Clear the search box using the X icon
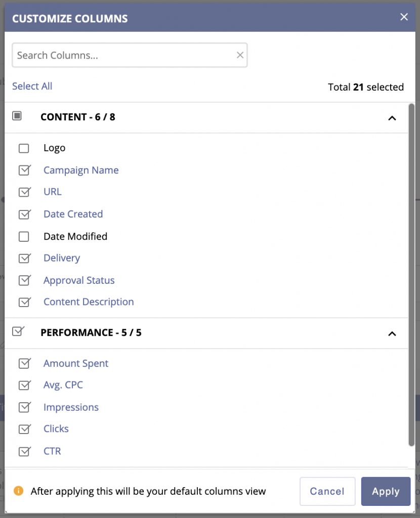420x518 pixels. [240, 55]
